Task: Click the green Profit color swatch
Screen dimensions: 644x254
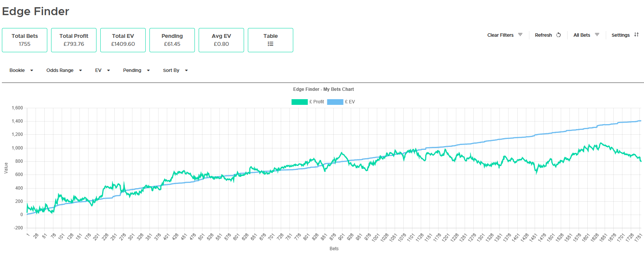Action: (299, 102)
